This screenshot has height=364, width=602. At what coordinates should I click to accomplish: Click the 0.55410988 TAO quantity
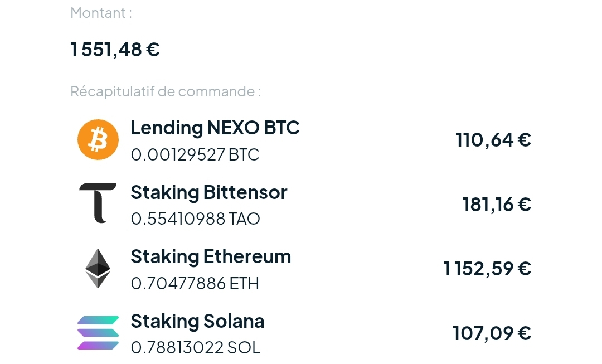pos(196,219)
